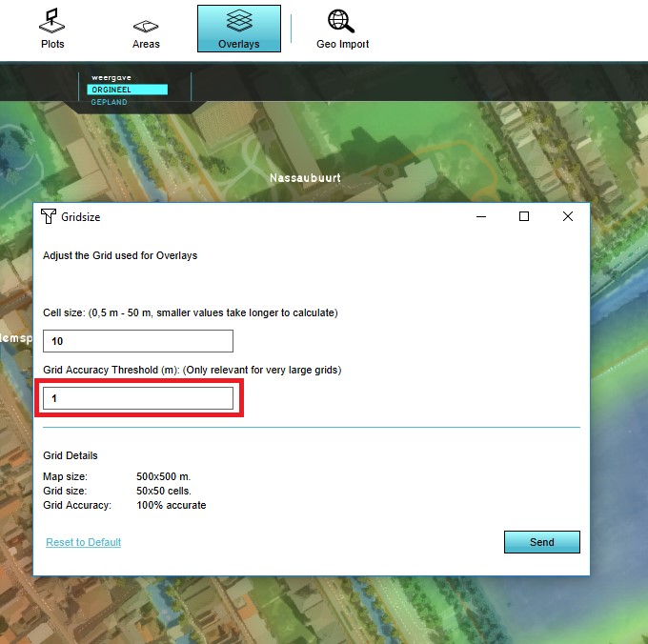Click the Gridsize title bar text
The height and width of the screenshot is (644, 648).
point(81,217)
